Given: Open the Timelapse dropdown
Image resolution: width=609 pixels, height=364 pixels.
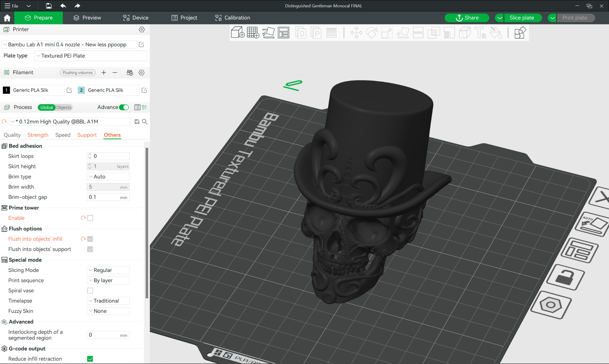Looking at the screenshot, I should tap(108, 301).
